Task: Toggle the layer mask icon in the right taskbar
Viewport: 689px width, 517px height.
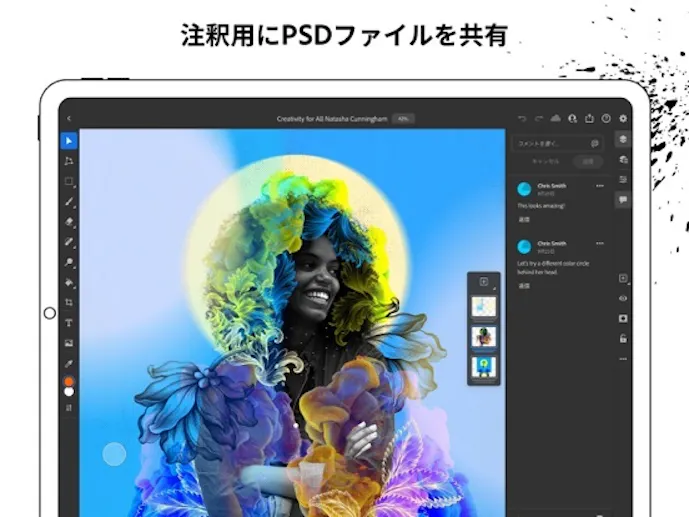Action: pos(623,318)
